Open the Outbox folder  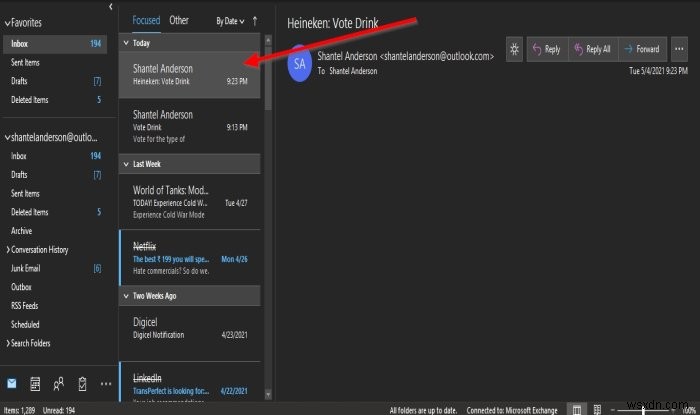tap(55, 287)
